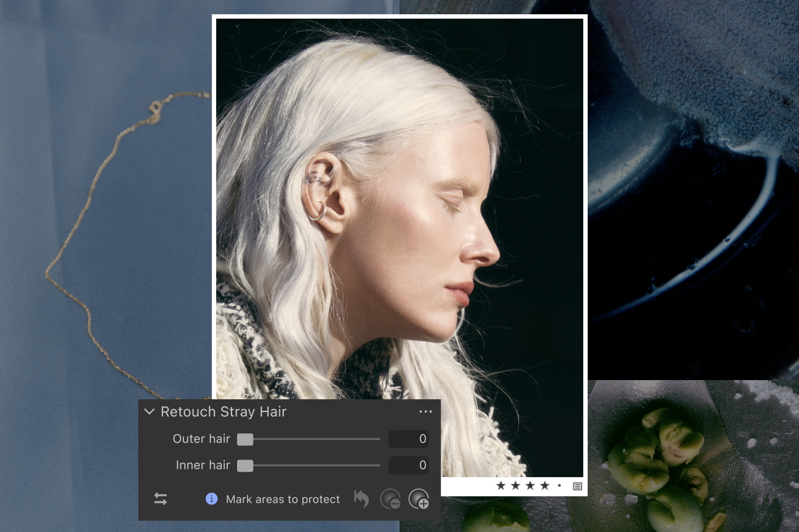Click the Inner hair value field
Screen dimensions: 799x532
(409, 465)
